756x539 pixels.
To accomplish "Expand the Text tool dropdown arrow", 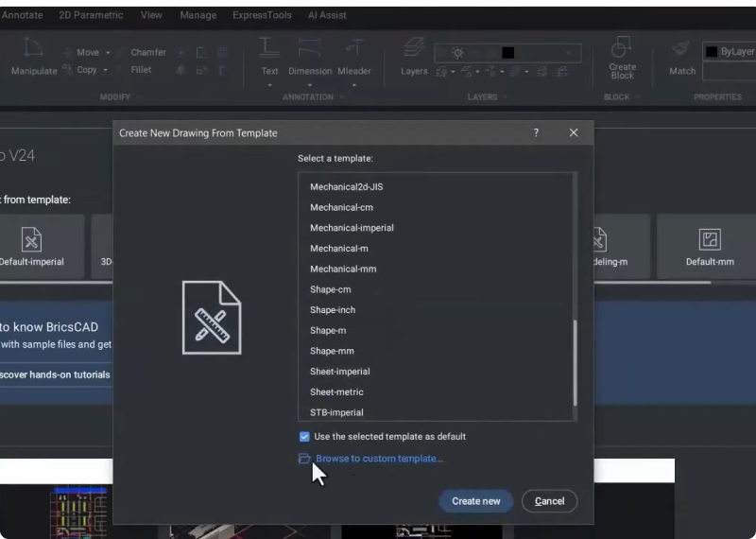I will [x=269, y=85].
